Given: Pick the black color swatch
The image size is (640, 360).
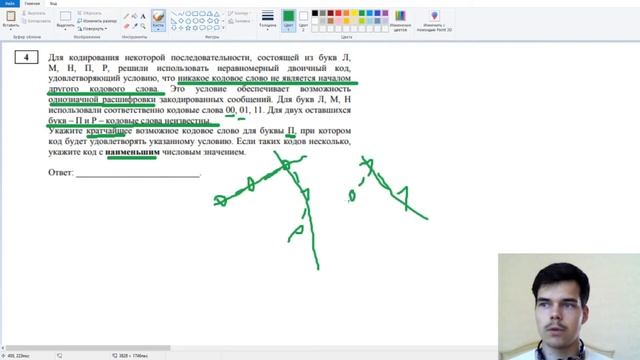Looking at the screenshot, I should 315,13.
